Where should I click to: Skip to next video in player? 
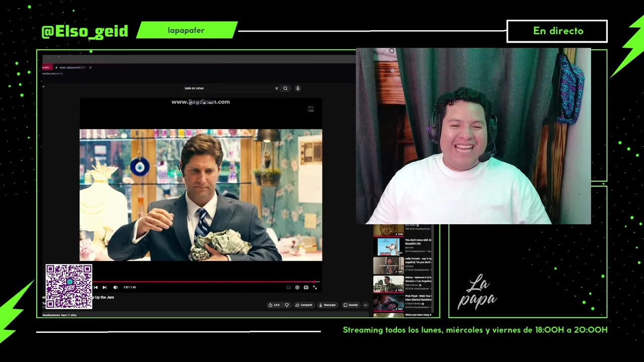coord(104,288)
